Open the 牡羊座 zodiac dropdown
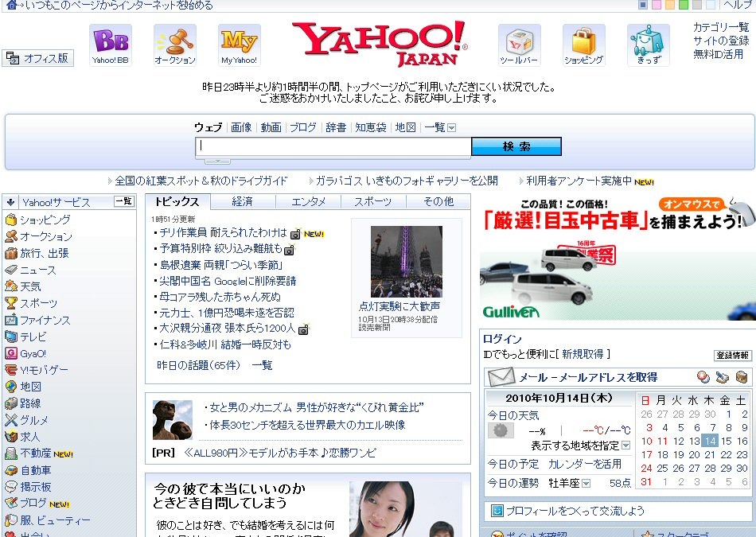Screen dimensions: 756x537 pos(586,483)
